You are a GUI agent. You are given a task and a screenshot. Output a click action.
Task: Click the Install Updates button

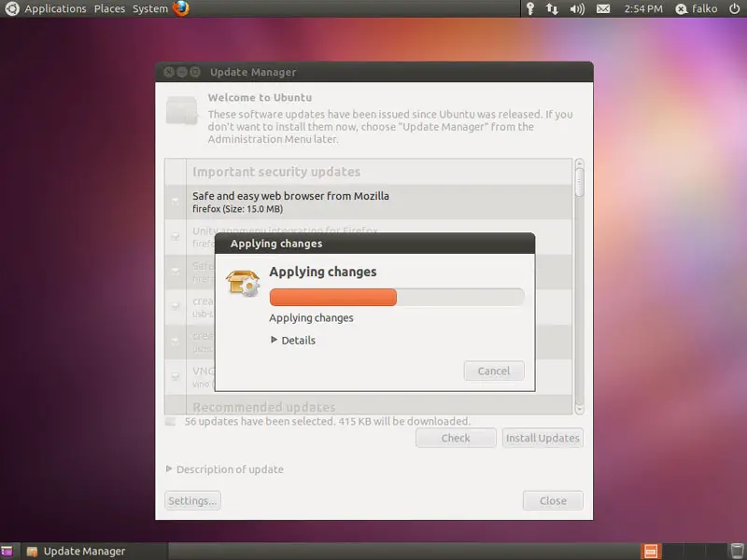(x=543, y=438)
